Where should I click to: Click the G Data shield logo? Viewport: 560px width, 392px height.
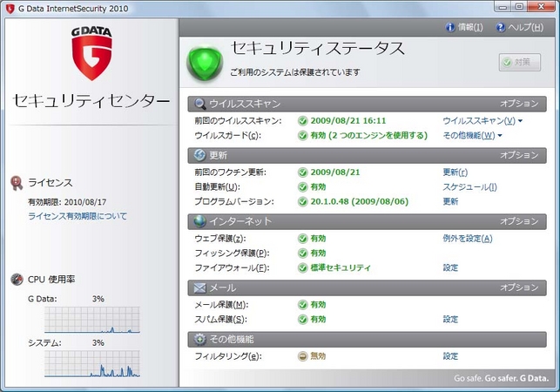91,54
